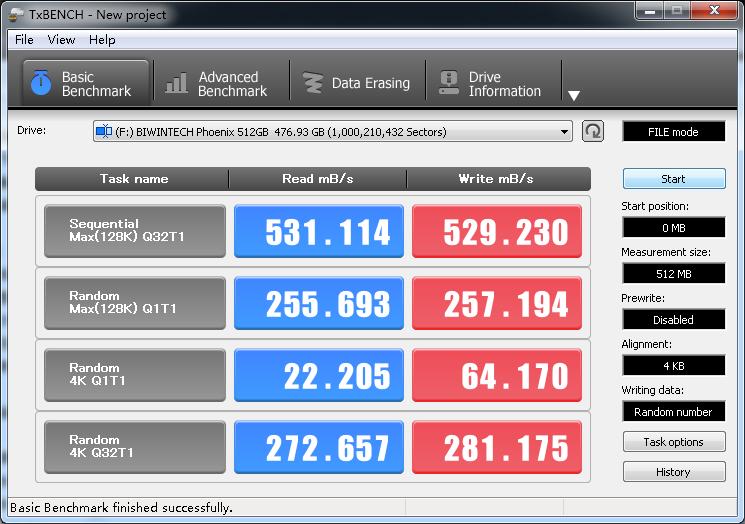Open the Drive selection dropdown

click(565, 131)
